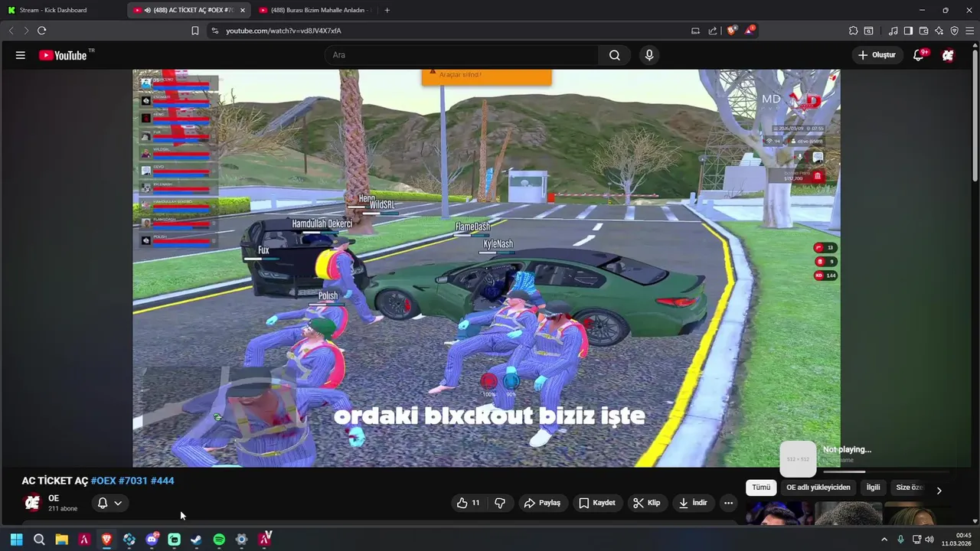The width and height of the screenshot is (980, 551).
Task: Reload the current page
Action: click(x=41, y=31)
